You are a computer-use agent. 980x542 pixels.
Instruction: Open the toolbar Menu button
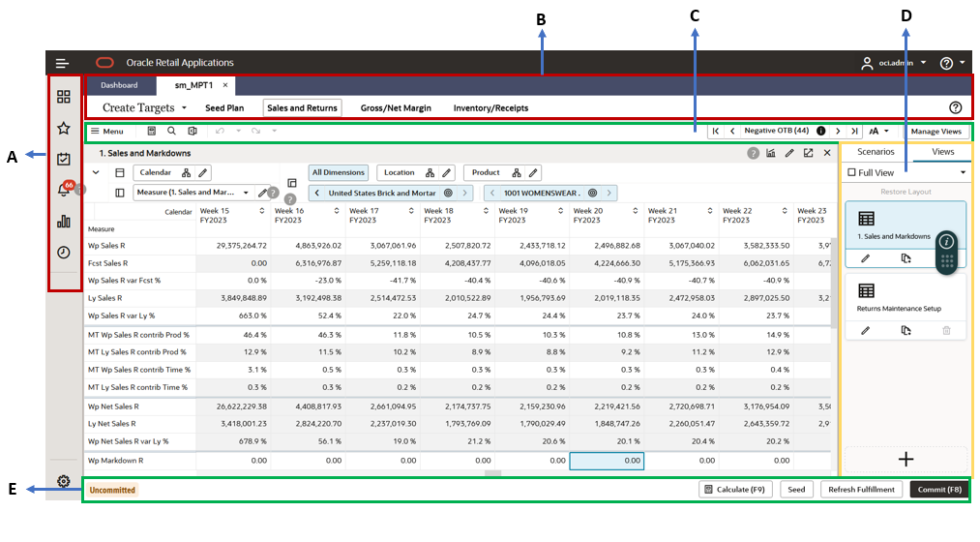tap(106, 132)
